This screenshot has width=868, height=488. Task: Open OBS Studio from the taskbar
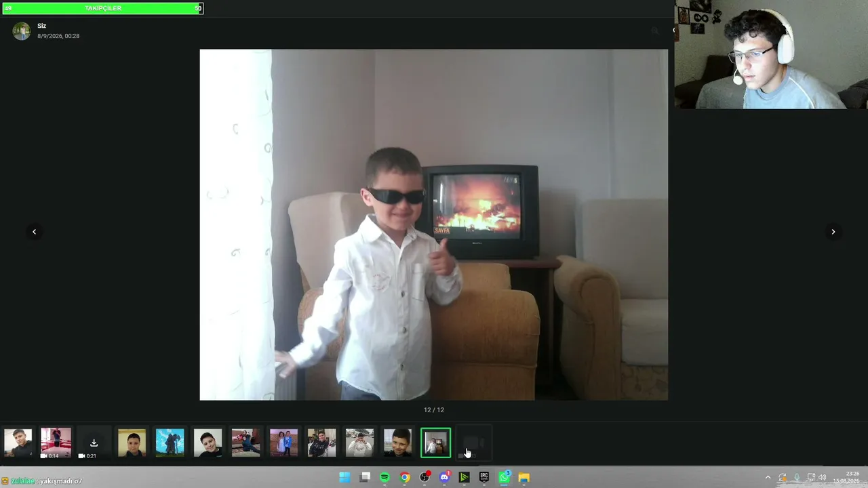click(425, 477)
